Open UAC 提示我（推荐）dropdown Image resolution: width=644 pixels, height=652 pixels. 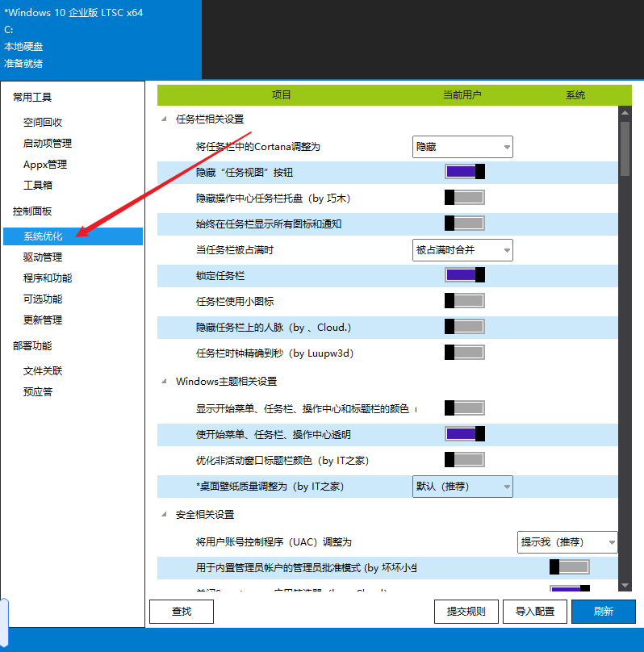567,542
